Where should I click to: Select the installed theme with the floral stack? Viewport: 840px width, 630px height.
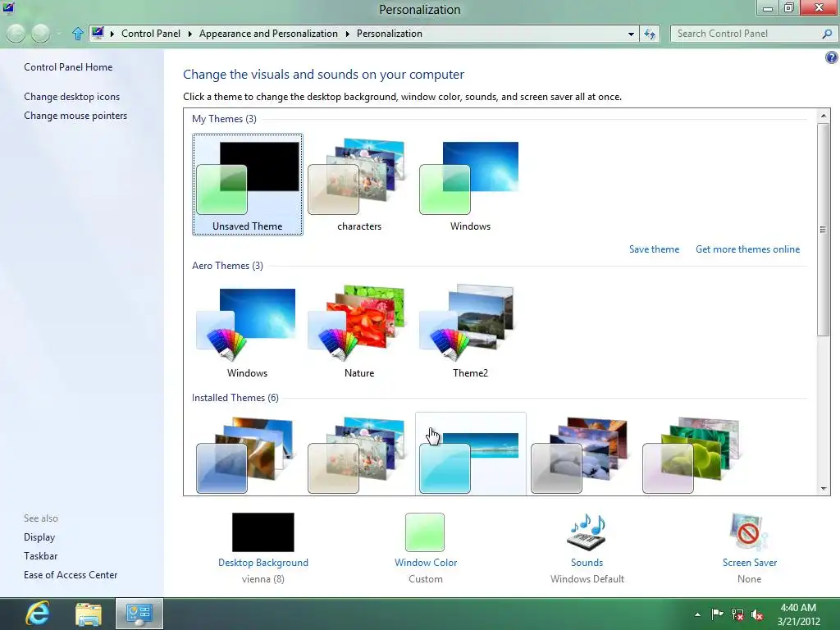tap(359, 454)
